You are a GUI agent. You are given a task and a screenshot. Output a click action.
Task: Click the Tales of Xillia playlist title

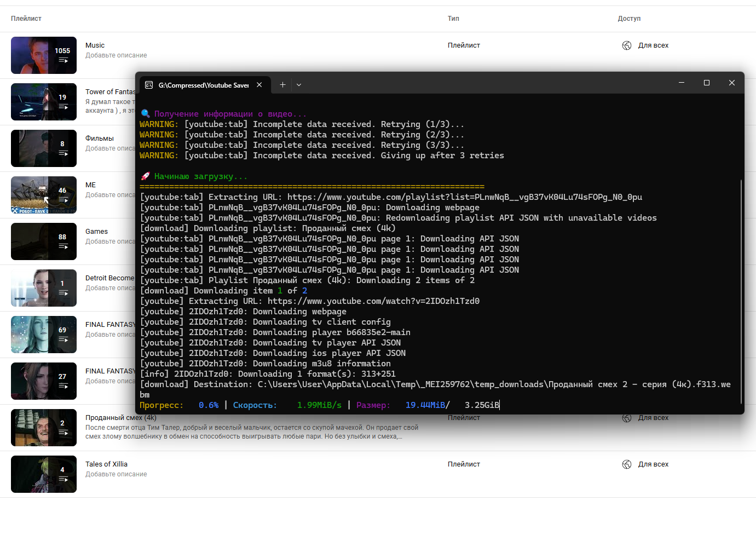click(x=106, y=464)
